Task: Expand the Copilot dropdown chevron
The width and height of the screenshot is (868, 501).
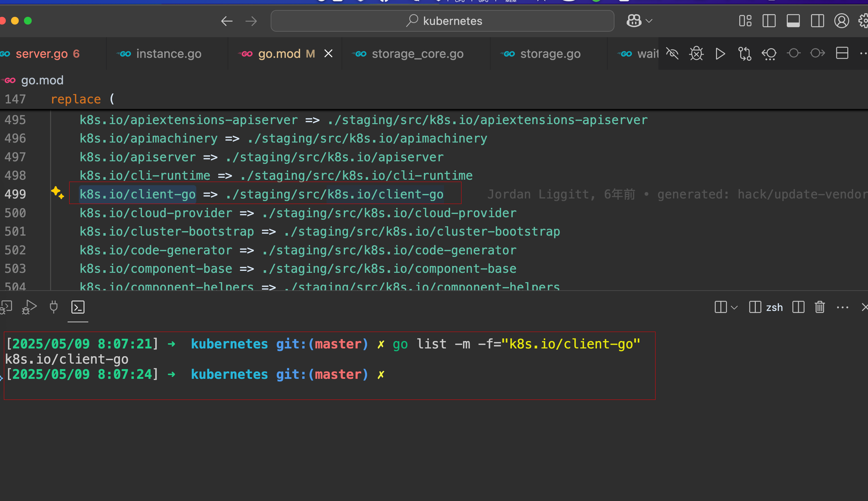Action: [649, 21]
